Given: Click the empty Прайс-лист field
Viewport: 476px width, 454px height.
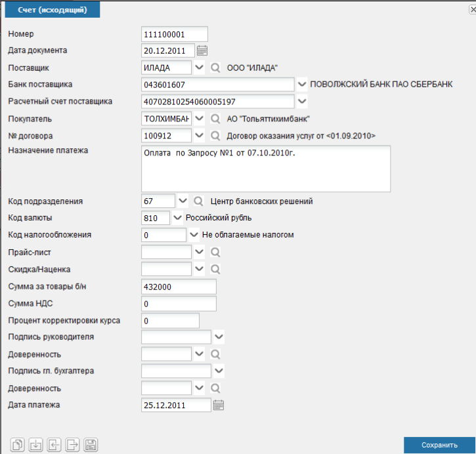Looking at the screenshot, I should [166, 252].
